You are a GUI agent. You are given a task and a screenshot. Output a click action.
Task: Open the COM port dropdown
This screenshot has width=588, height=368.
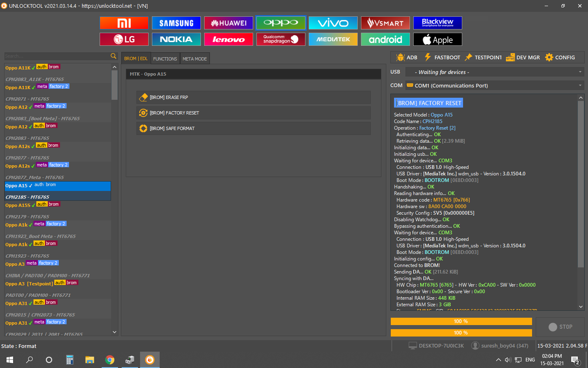coord(494,85)
